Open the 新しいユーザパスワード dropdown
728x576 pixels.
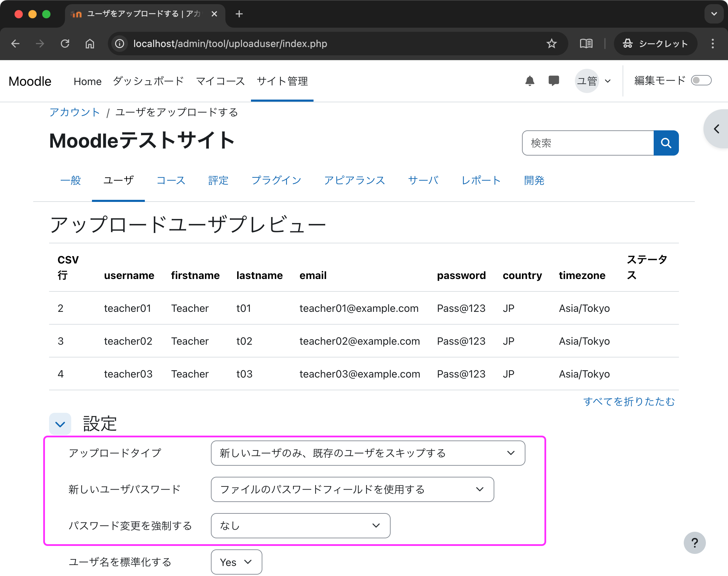coord(352,489)
